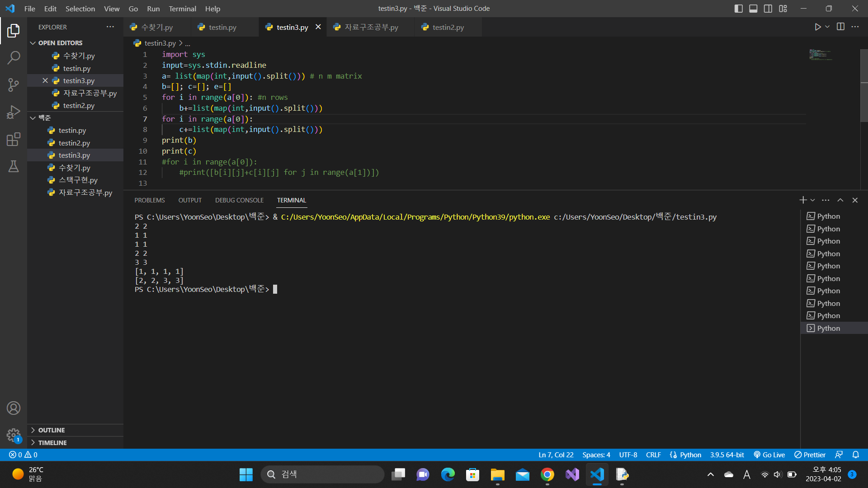This screenshot has height=488, width=868.
Task: Toggle secondary side bar layout button
Action: point(768,9)
